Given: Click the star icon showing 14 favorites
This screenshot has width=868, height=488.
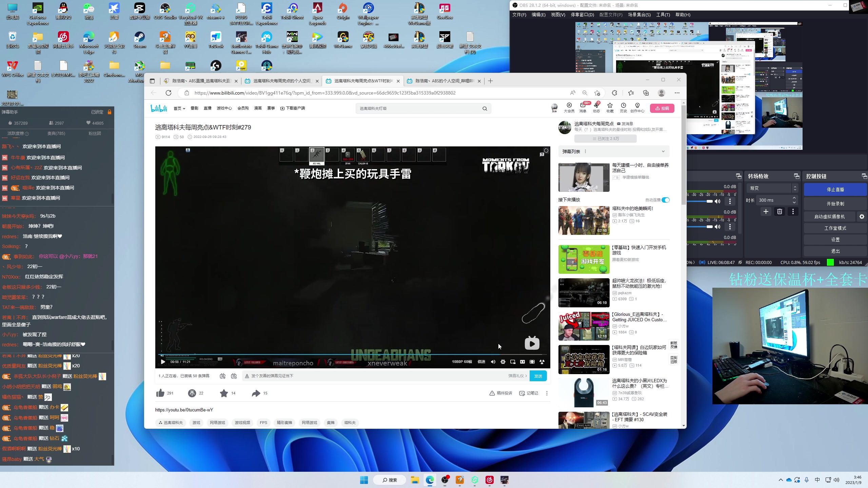Looking at the screenshot, I should [224, 393].
